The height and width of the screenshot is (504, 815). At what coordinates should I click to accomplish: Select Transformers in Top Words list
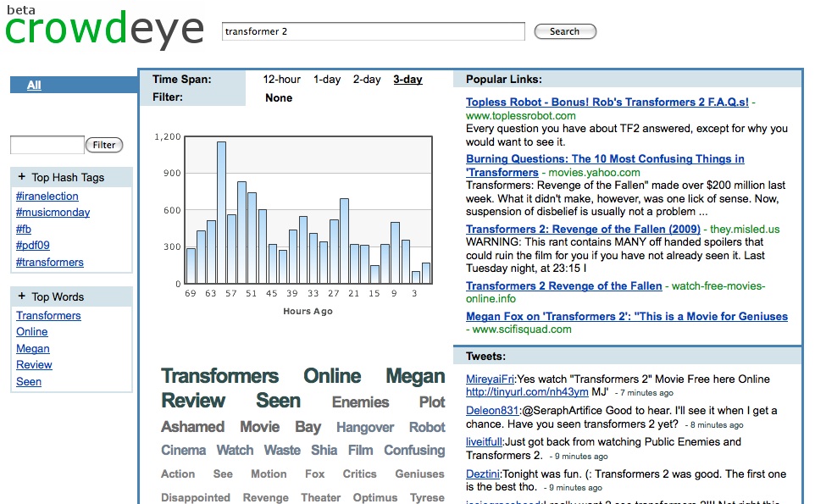[48, 316]
